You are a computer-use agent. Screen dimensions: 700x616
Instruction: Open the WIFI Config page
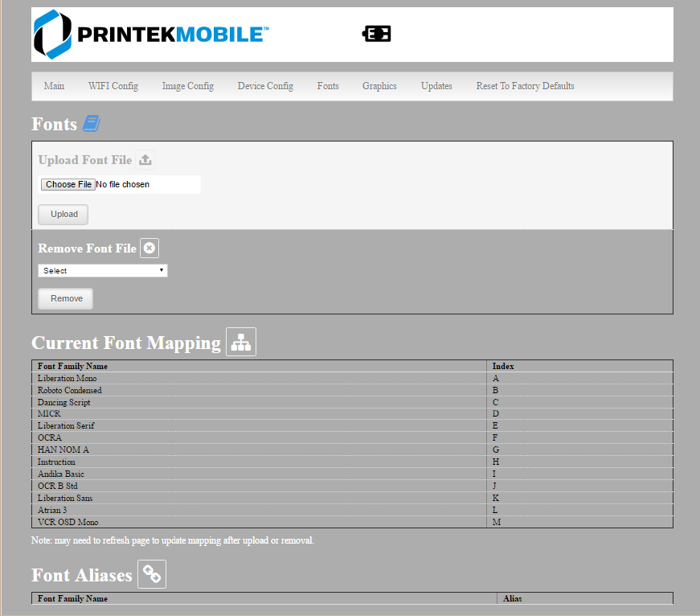tap(113, 86)
